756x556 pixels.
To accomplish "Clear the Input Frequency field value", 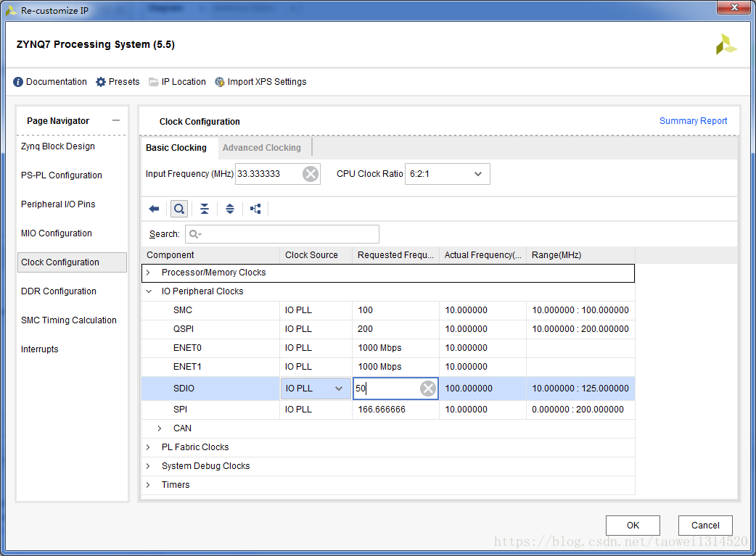I will [311, 174].
